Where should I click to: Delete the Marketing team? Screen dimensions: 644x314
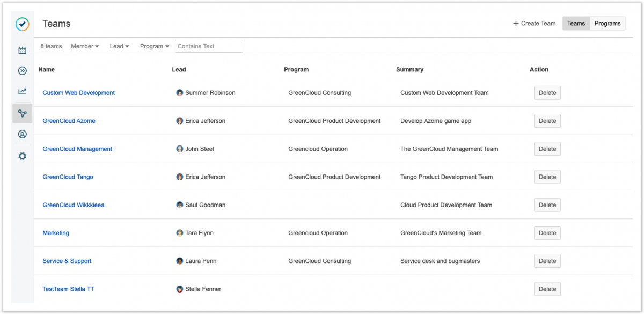[547, 233]
